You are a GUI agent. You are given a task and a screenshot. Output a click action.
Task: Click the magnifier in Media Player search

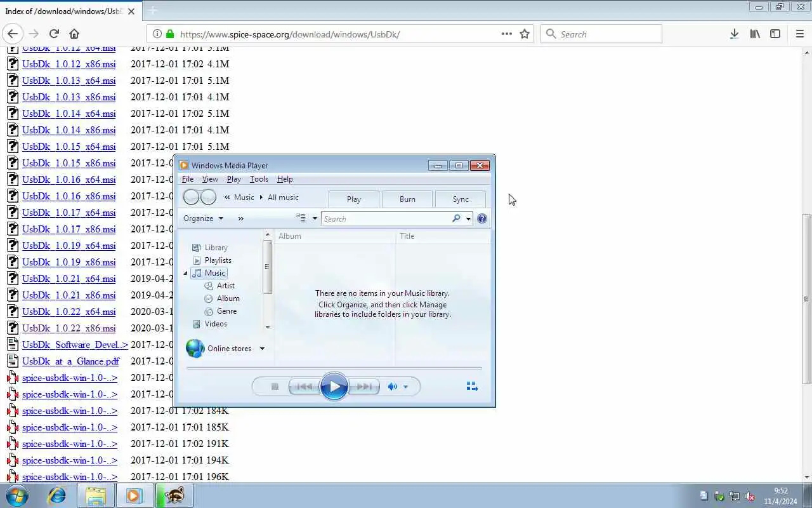click(x=456, y=218)
